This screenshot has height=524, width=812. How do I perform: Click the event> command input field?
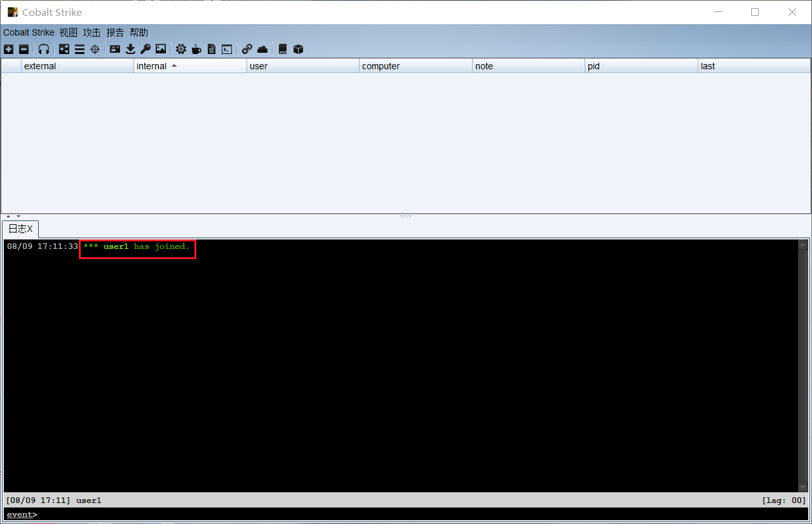click(406, 514)
